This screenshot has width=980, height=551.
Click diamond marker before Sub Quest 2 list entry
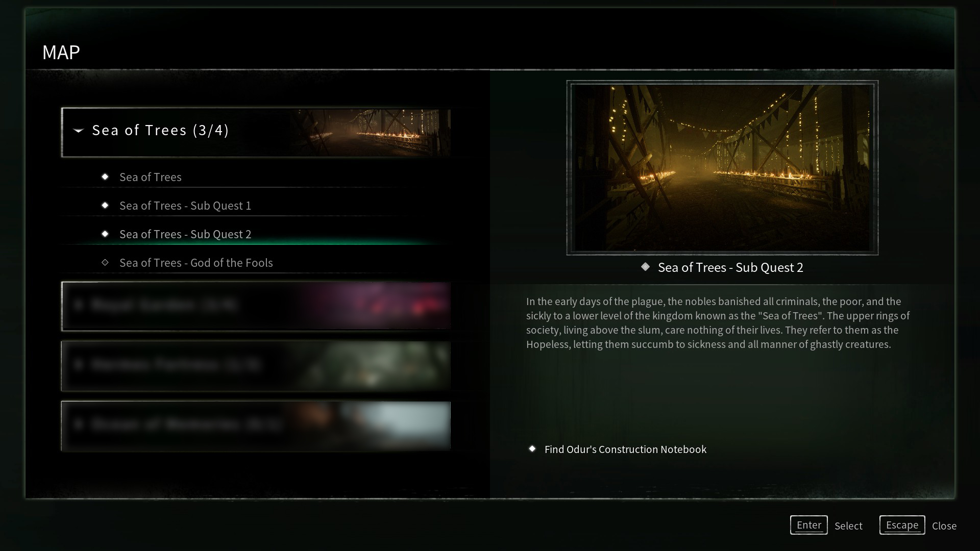point(105,234)
